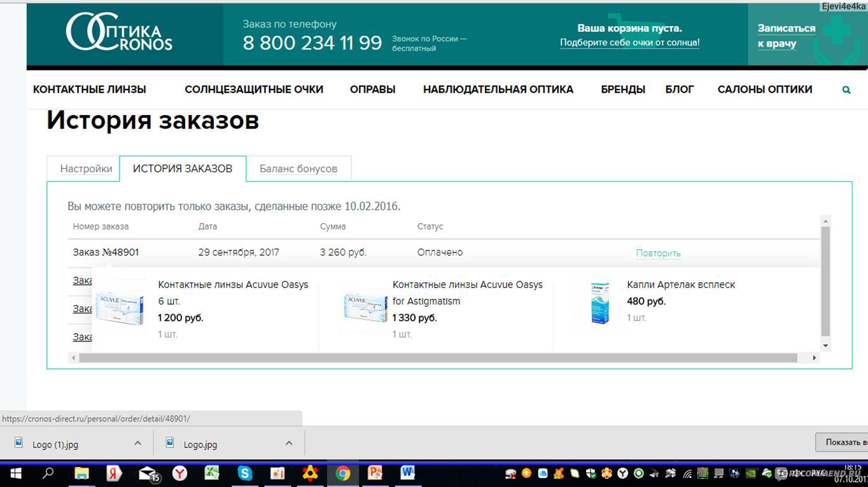Open Наблюдательная оптика menu
868x487 pixels.
(x=498, y=90)
